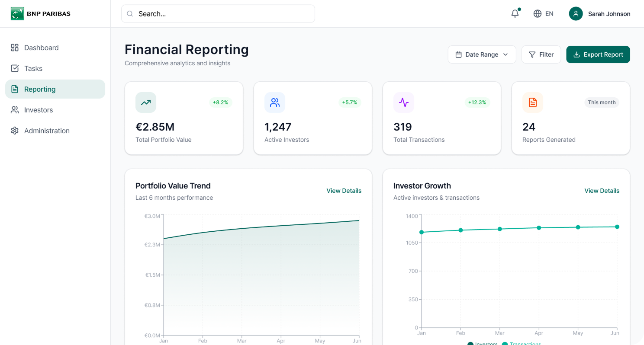Viewport: 644px width, 345px height.
Task: Click the notifications bell icon
Action: (x=515, y=13)
